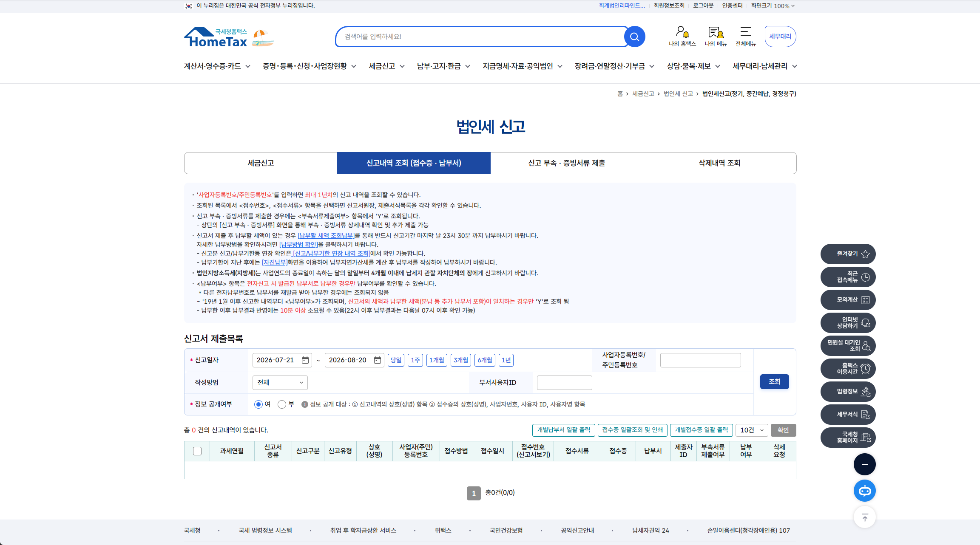Click the info icon beside 정보 공개 대상
Screen dimensions: 980x545
point(304,404)
